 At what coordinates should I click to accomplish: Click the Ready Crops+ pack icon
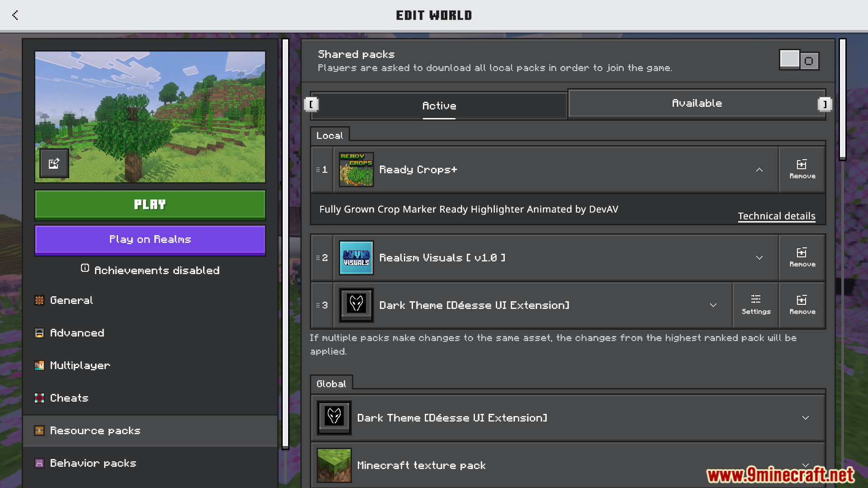(356, 170)
